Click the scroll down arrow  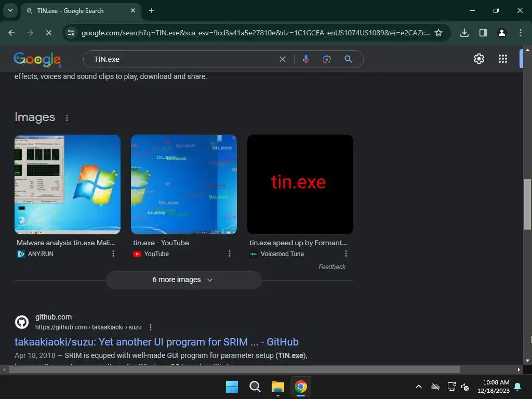pos(527,361)
